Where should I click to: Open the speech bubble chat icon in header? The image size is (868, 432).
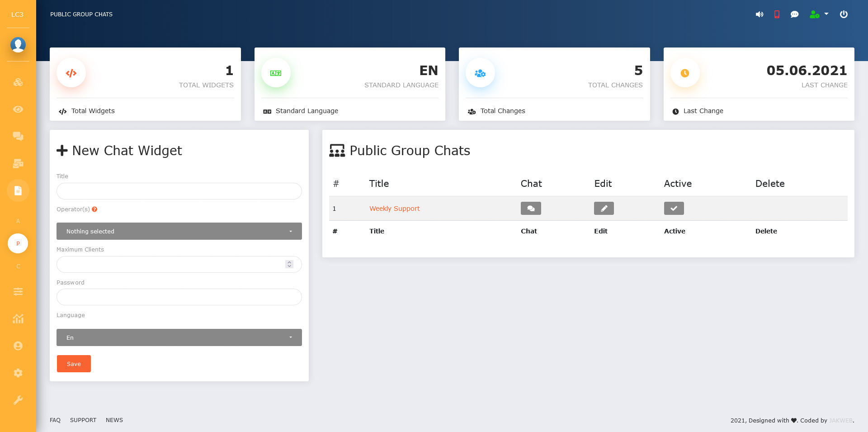pos(794,14)
